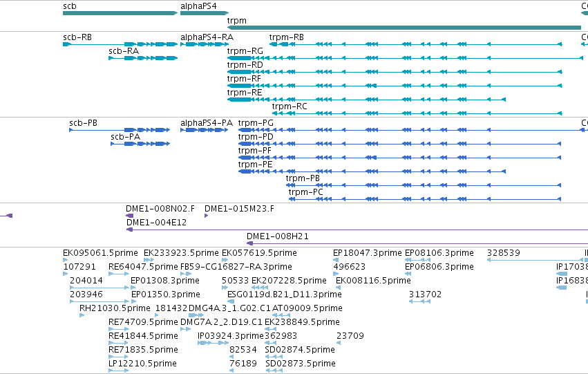
Task: Select the 496623 feature label
Action: tap(349, 267)
